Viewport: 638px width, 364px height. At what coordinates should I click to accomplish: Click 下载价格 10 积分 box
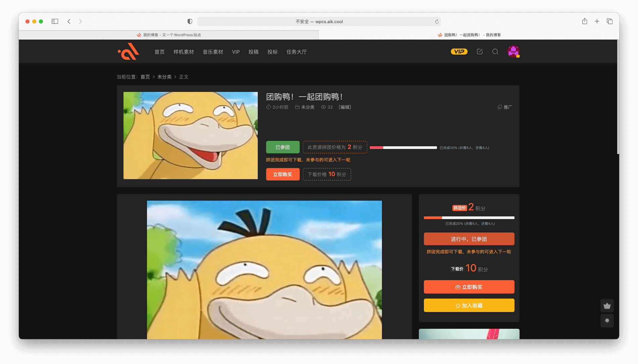point(327,174)
